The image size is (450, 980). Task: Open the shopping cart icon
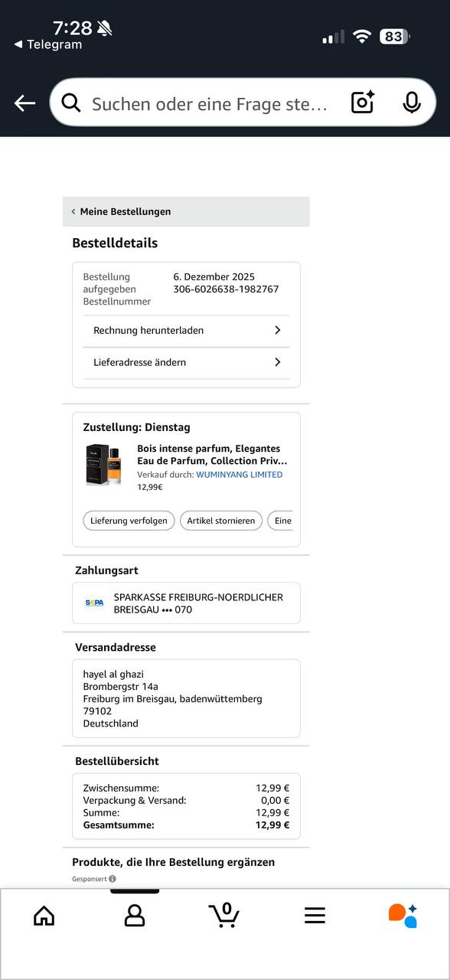(224, 915)
